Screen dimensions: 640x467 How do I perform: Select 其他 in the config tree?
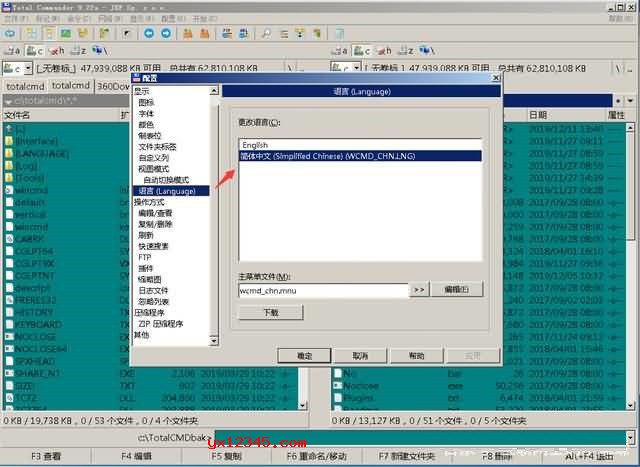click(x=142, y=335)
